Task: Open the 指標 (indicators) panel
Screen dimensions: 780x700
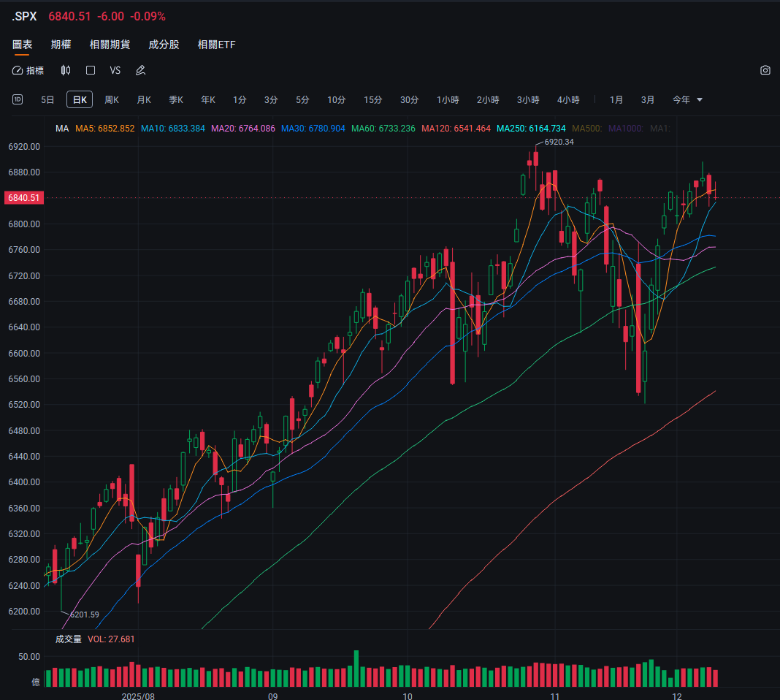Action: pos(29,70)
